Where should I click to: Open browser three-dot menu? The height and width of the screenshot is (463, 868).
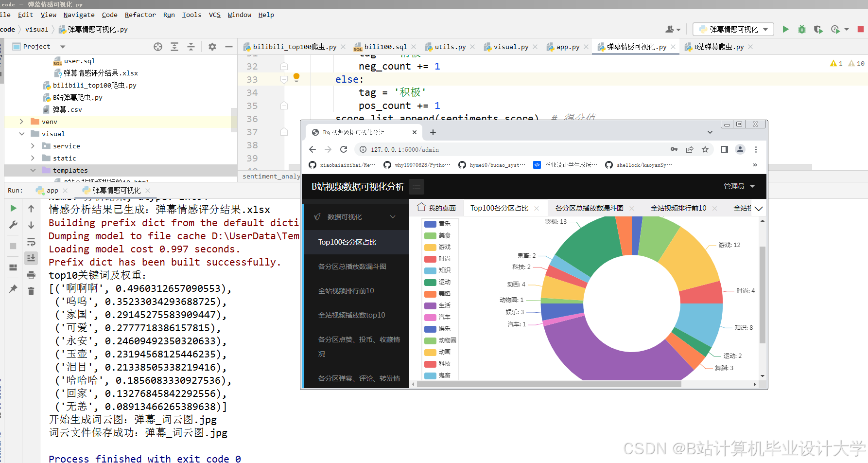point(756,149)
